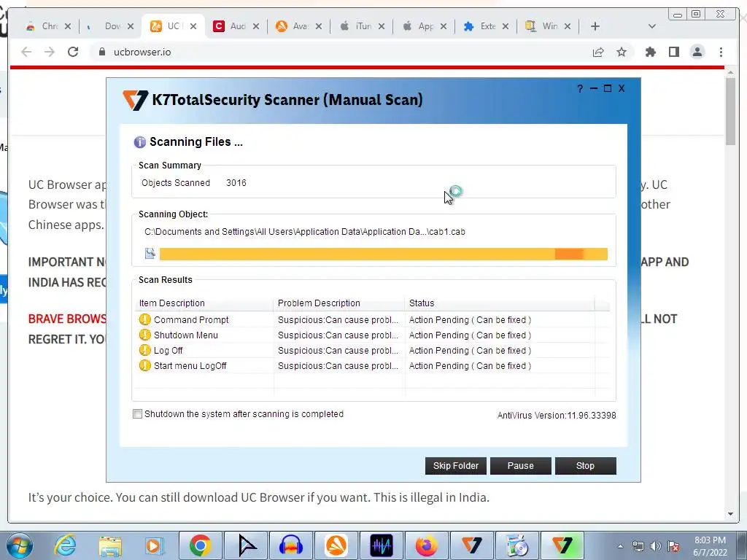Click AntiVirus Version:11.96.33398 text
Screen dimensions: 747x560
tap(557, 415)
